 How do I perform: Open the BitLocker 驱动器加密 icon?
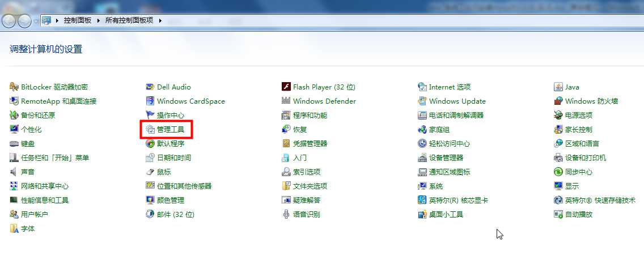pos(14,87)
